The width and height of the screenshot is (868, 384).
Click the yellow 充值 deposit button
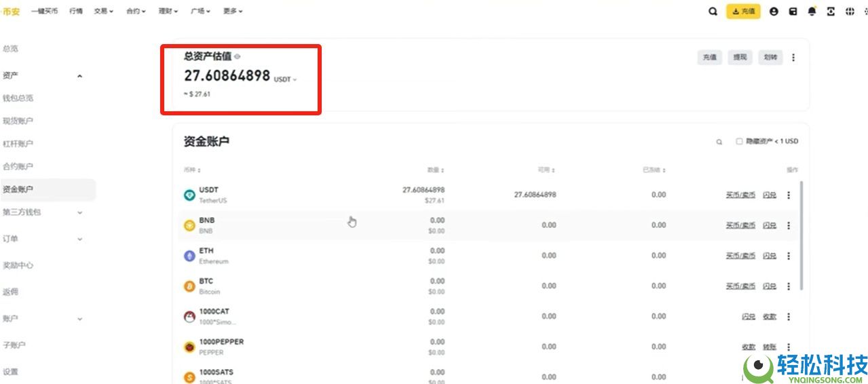743,12
